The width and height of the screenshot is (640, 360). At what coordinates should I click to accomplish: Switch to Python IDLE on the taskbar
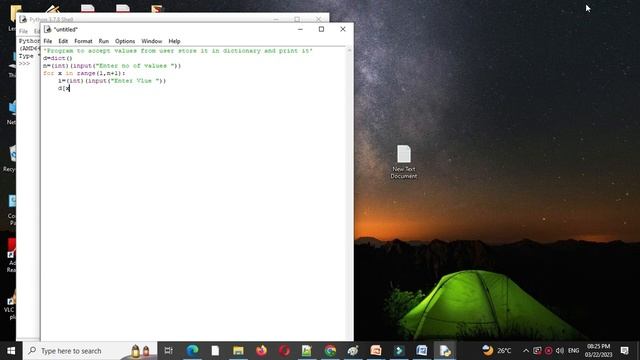(x=445, y=351)
